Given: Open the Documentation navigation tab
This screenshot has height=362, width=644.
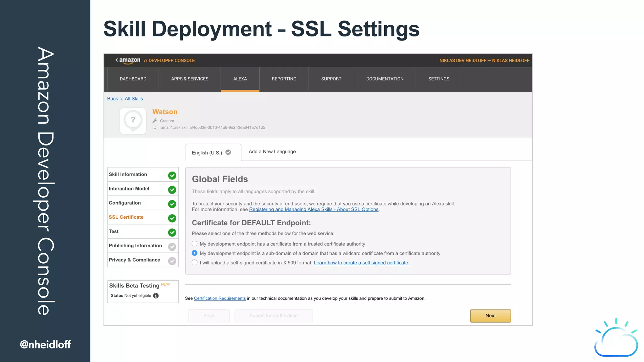Looking at the screenshot, I should [x=385, y=79].
